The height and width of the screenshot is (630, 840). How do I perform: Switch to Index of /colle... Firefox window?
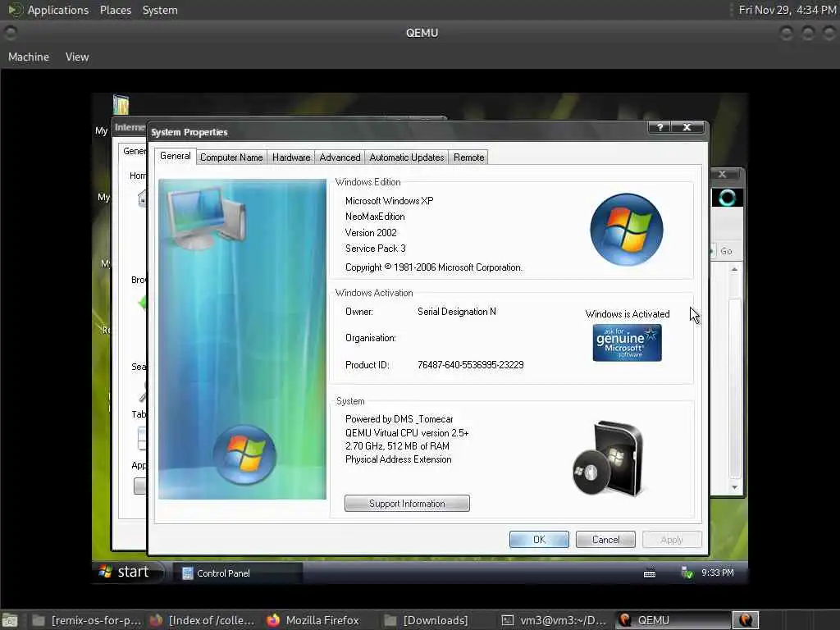(202, 620)
